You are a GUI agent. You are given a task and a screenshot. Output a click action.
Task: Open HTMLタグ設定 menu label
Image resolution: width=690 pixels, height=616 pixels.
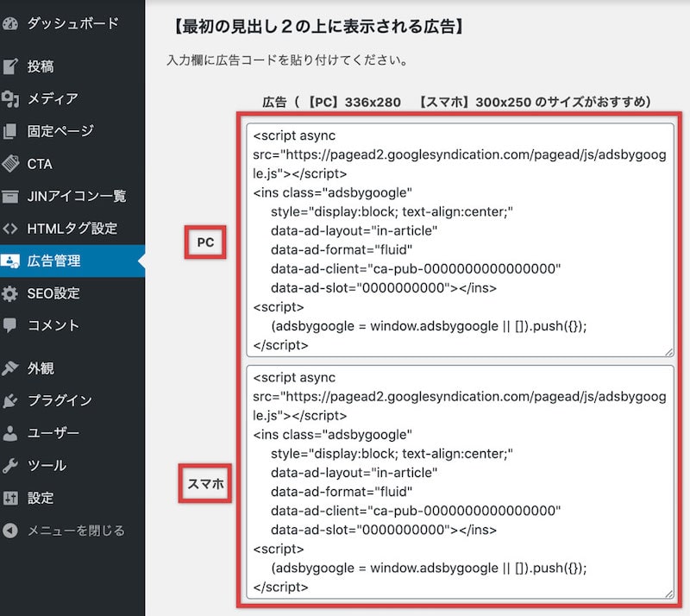(x=72, y=229)
